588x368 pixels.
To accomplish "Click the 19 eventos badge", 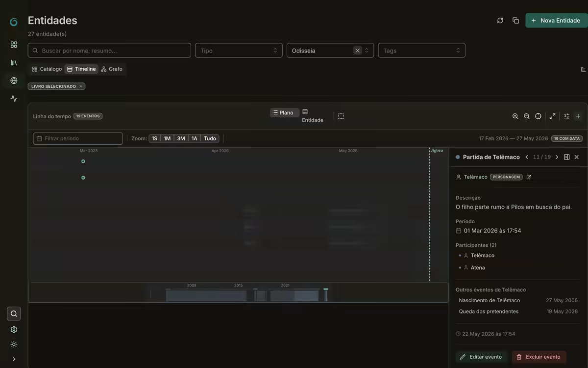I will tap(88, 116).
